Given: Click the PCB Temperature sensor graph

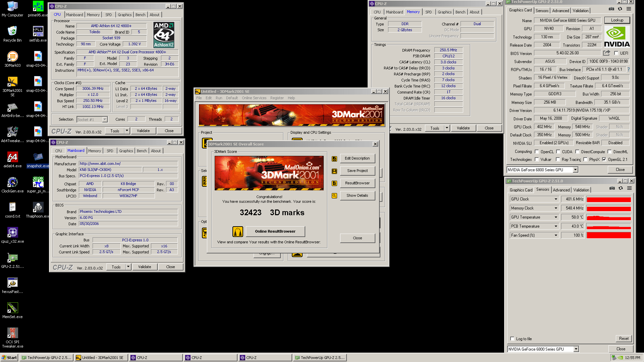Looking at the screenshot, I should click(608, 226).
